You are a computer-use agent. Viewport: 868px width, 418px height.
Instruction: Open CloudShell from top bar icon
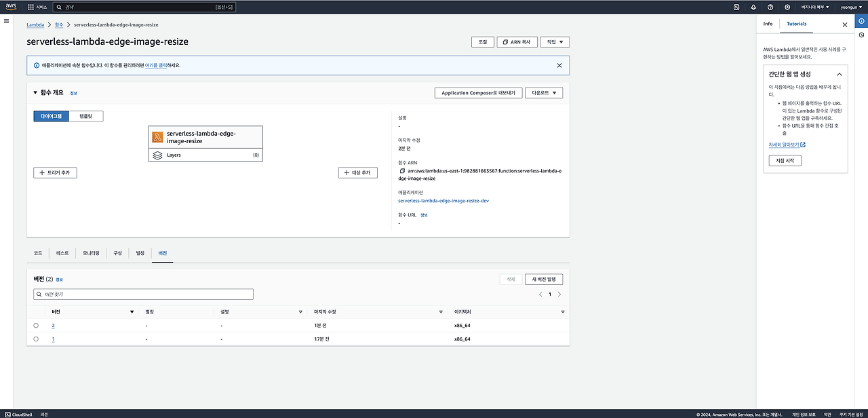736,7
